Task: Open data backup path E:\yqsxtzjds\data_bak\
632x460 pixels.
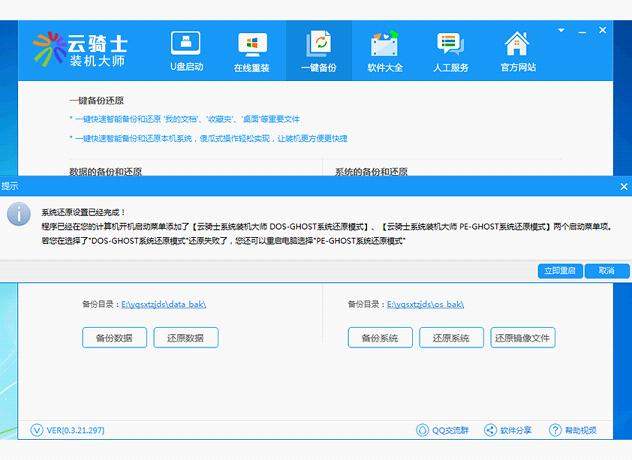Action: click(163, 304)
